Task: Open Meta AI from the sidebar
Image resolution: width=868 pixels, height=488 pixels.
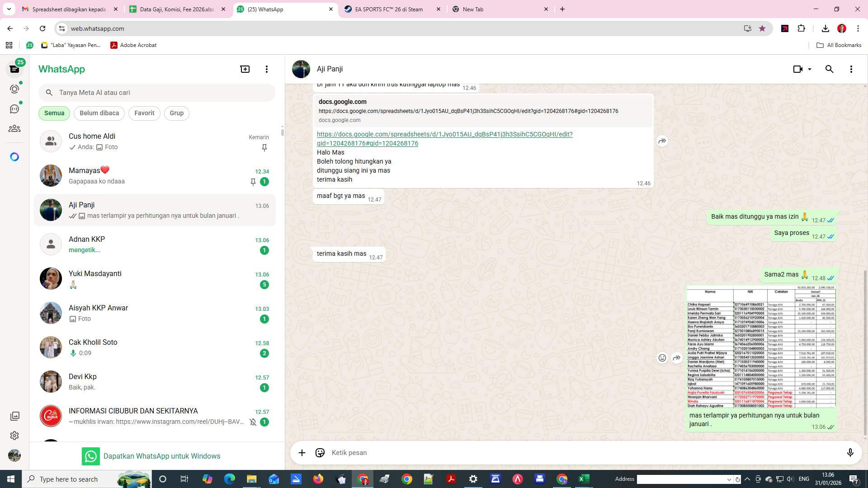Action: click(x=14, y=156)
